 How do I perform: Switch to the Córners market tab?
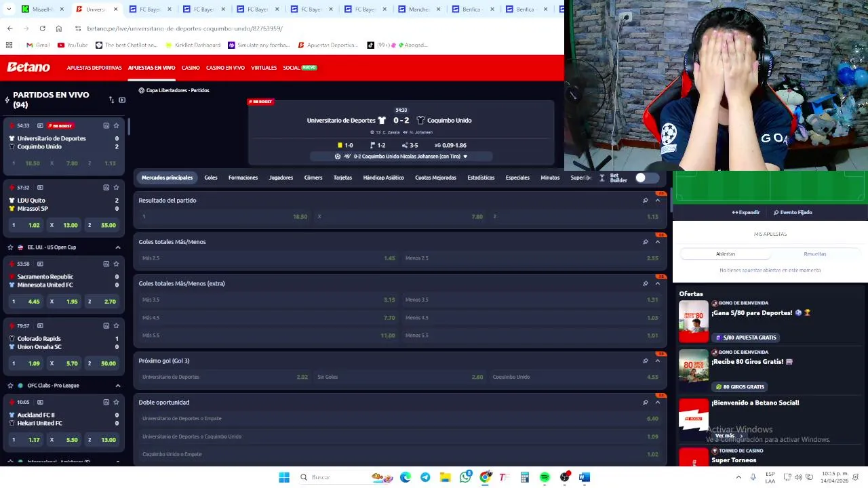(313, 178)
